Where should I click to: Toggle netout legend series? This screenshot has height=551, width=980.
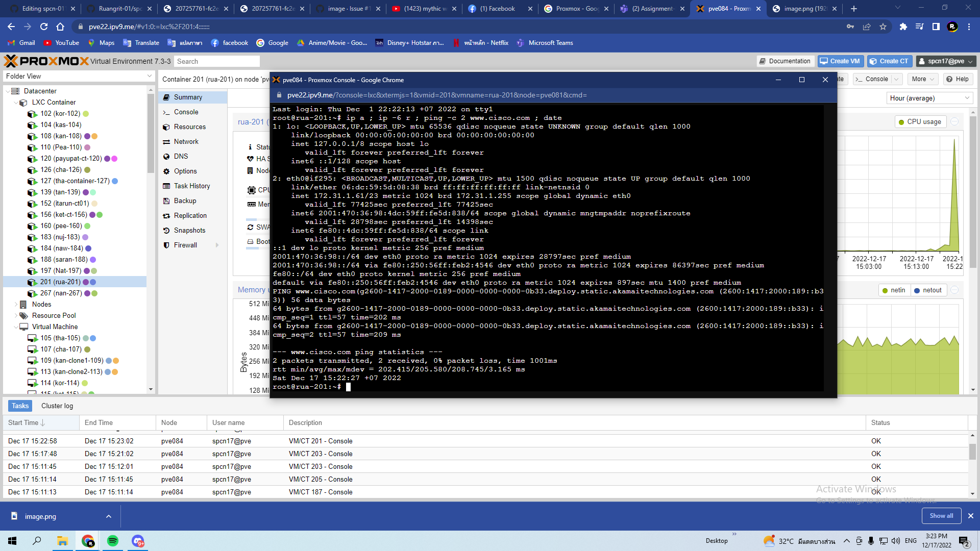coord(928,290)
